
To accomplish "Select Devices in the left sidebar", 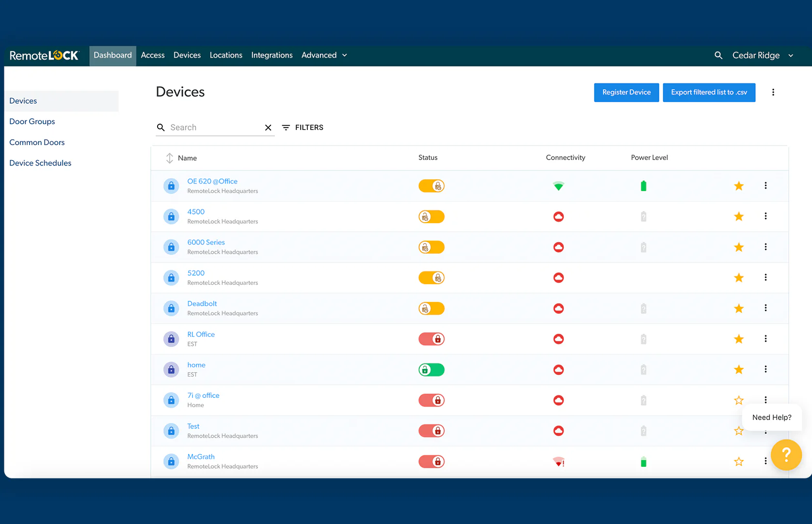I will click(x=61, y=101).
